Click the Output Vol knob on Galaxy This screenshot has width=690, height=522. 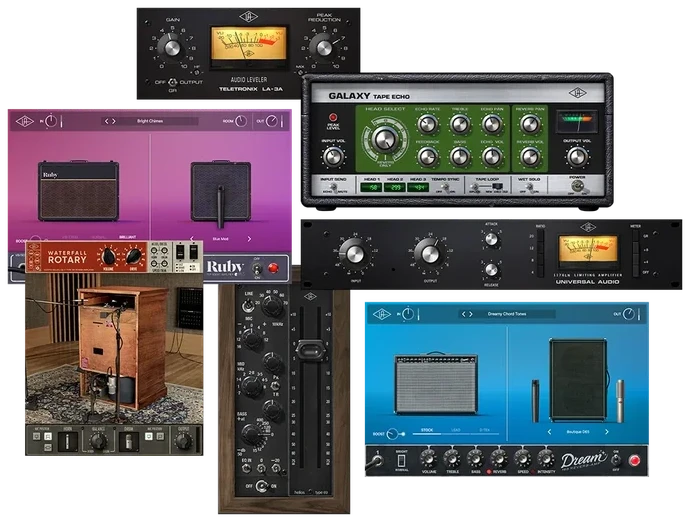point(577,157)
